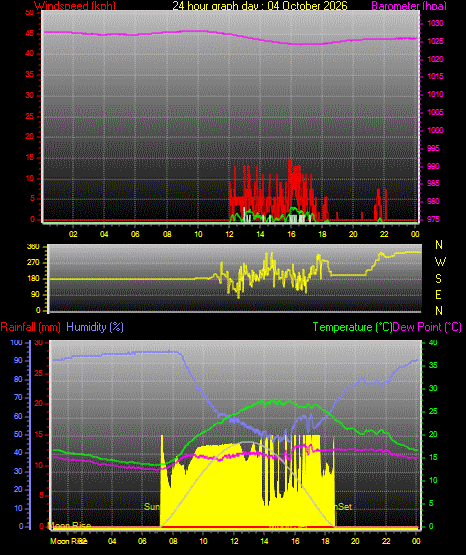Click the 16 hour label under windspeed chart
466x555 pixels.
pyautogui.click(x=291, y=234)
